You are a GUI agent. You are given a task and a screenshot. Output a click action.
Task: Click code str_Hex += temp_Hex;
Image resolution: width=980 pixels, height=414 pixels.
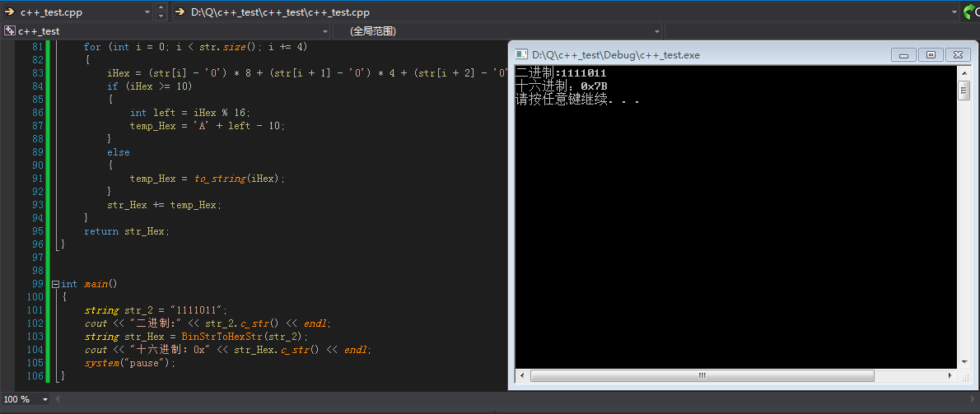(165, 205)
